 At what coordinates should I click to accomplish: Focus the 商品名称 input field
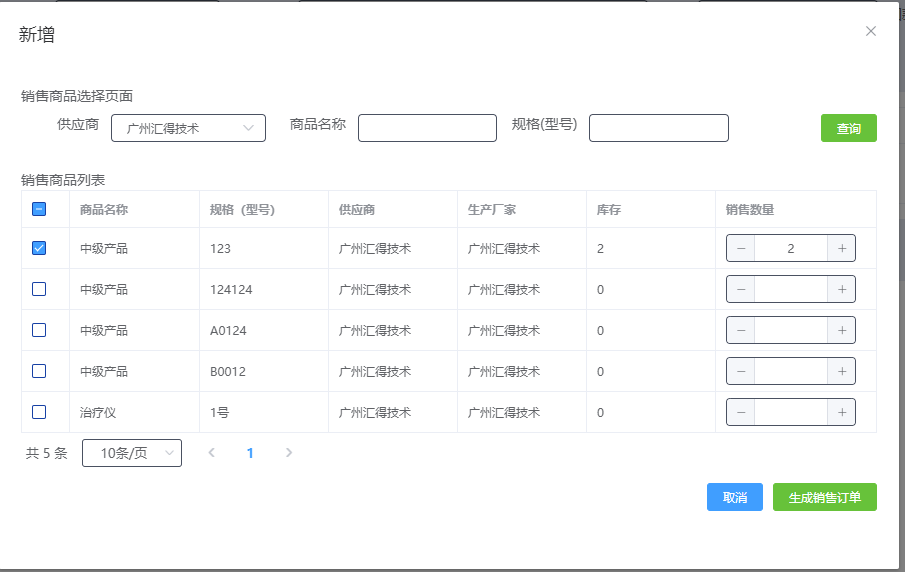[x=427, y=128]
